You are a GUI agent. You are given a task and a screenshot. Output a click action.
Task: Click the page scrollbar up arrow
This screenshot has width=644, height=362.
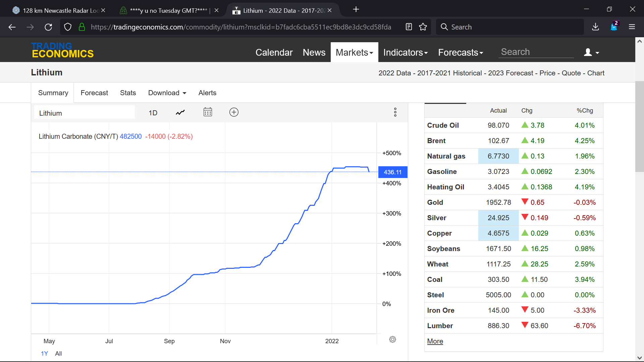pos(639,41)
